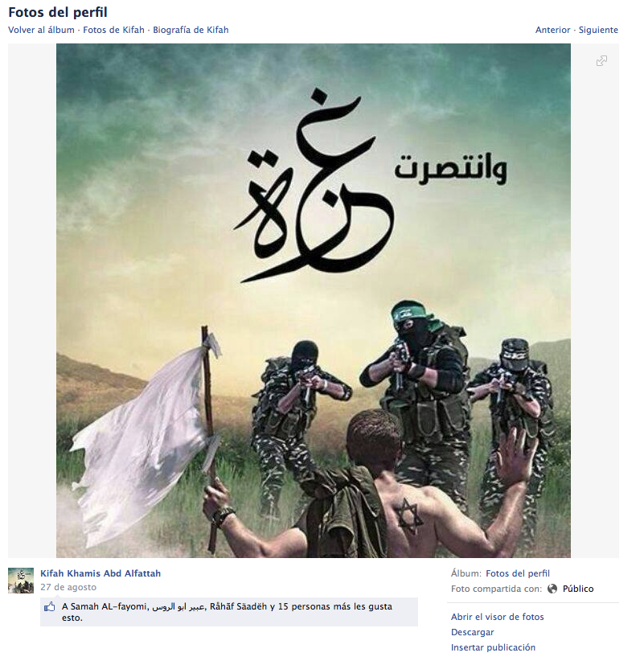Viewport: 644px width, 661px height.
Task: Click Descargar to download the photo
Action: 473,632
